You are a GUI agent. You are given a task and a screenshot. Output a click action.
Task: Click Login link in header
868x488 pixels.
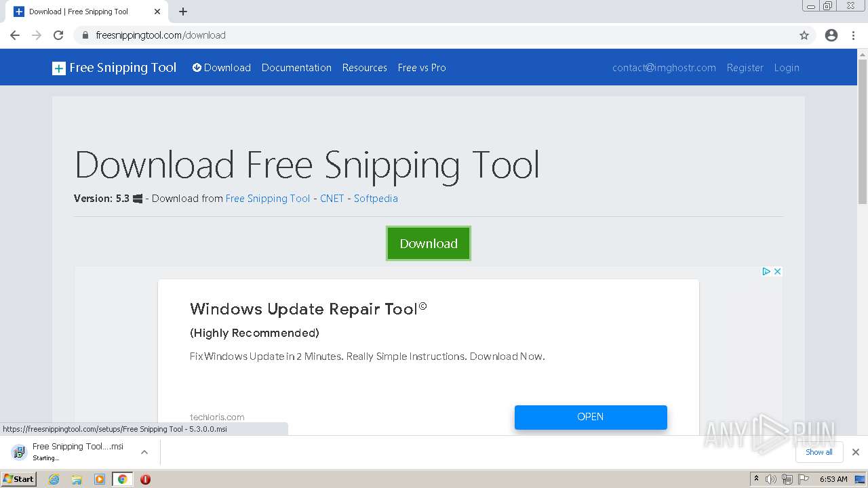(x=787, y=68)
